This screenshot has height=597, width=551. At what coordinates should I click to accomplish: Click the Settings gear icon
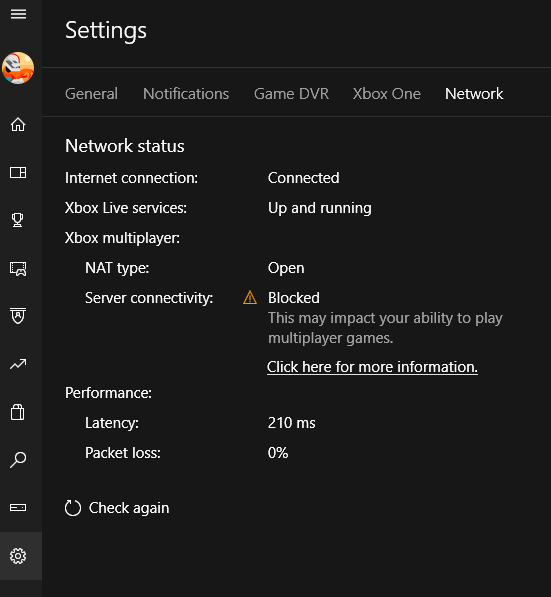coord(18,556)
